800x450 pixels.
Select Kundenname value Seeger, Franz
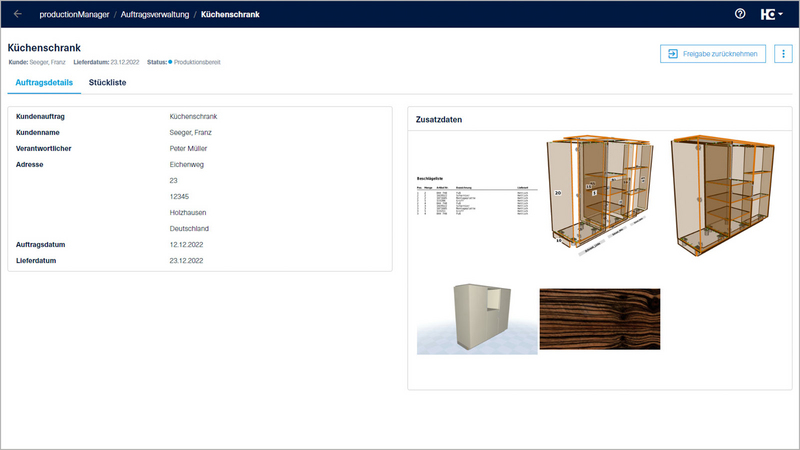[x=190, y=132]
